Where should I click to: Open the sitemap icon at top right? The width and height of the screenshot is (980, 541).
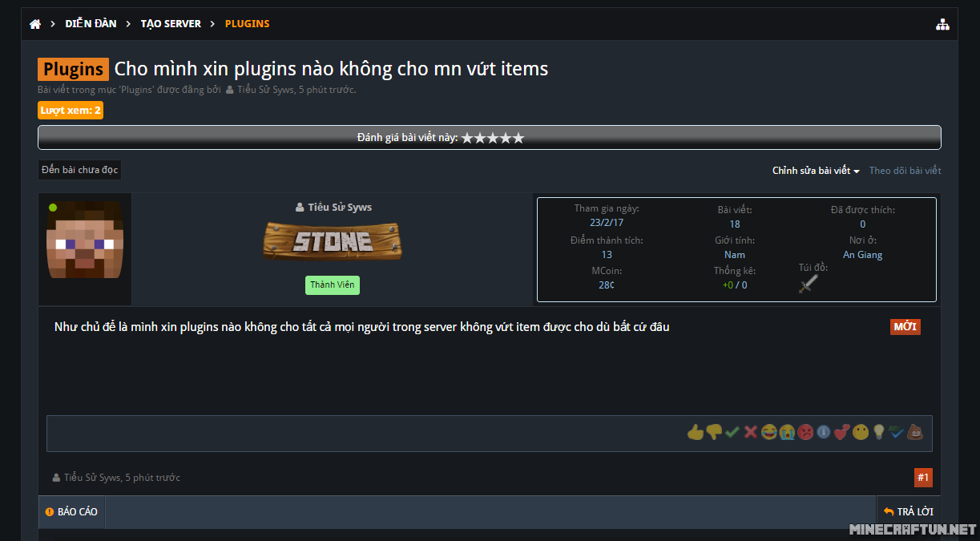(x=942, y=24)
